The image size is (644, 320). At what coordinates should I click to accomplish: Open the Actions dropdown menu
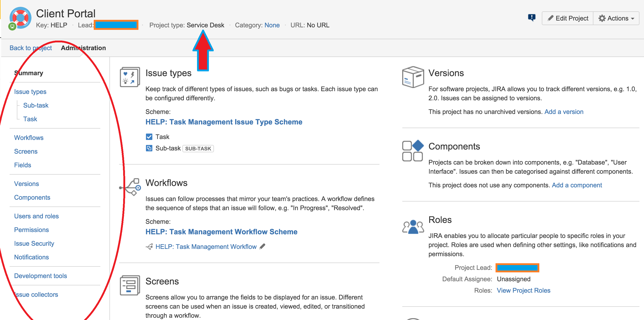[616, 18]
